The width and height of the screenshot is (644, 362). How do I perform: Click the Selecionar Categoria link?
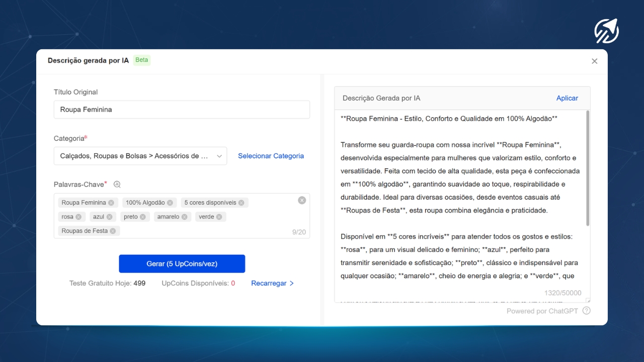point(271,156)
